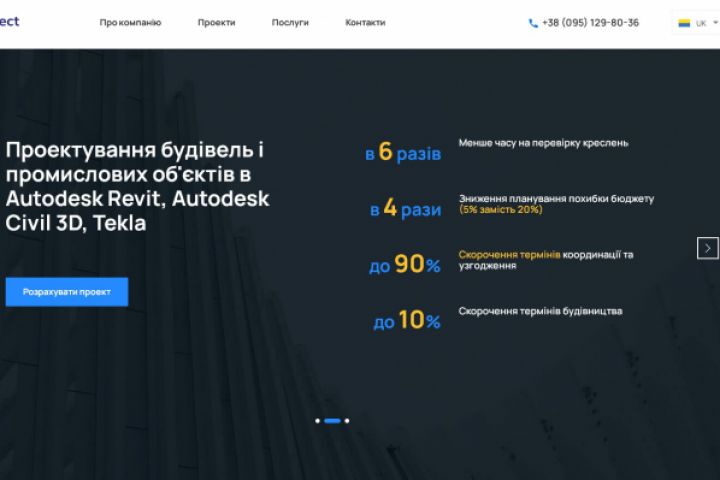Viewport: 720px width, 480px height.
Task: Open the Проекти menu item
Action: pos(216,23)
